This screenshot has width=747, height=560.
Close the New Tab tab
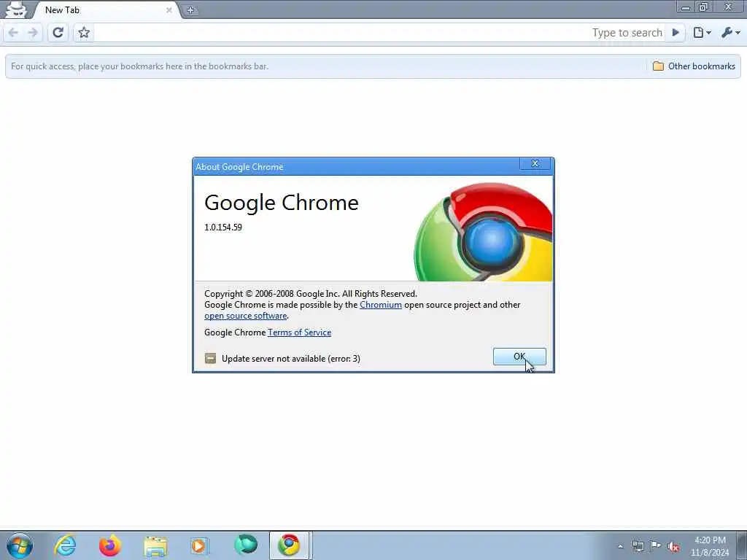pos(169,10)
